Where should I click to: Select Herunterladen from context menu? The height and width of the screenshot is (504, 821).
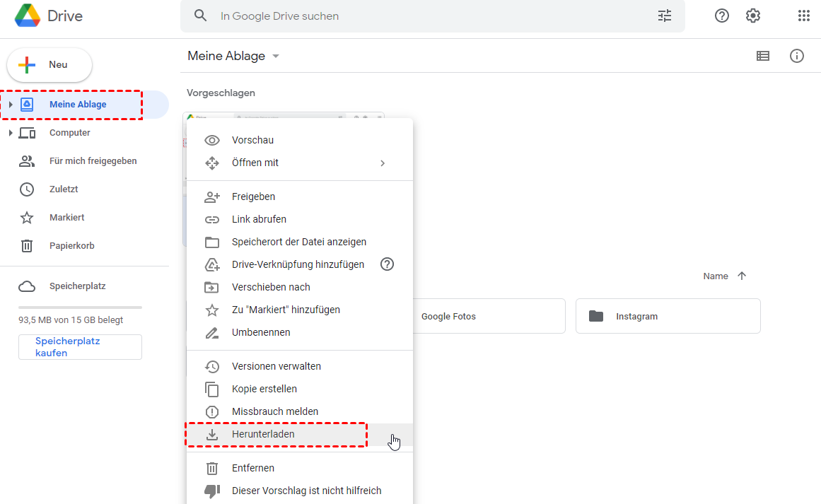(x=263, y=434)
